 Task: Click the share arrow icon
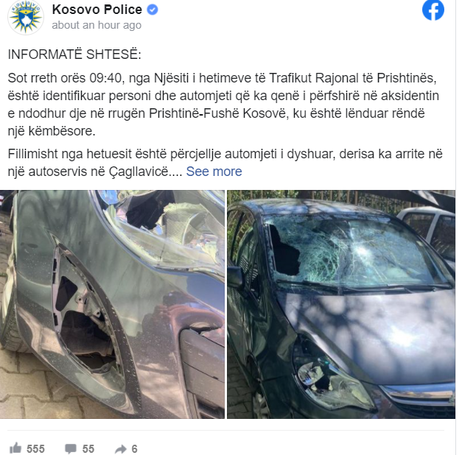tap(121, 448)
